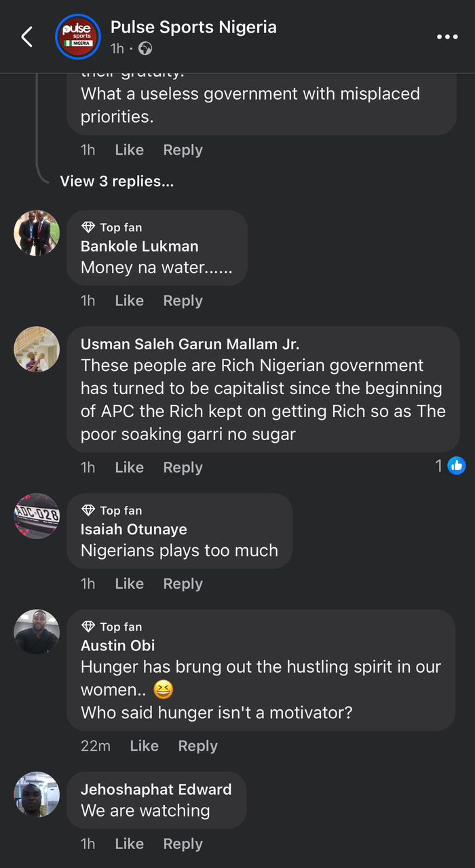
Task: Open the three-dots more options menu
Action: (447, 37)
